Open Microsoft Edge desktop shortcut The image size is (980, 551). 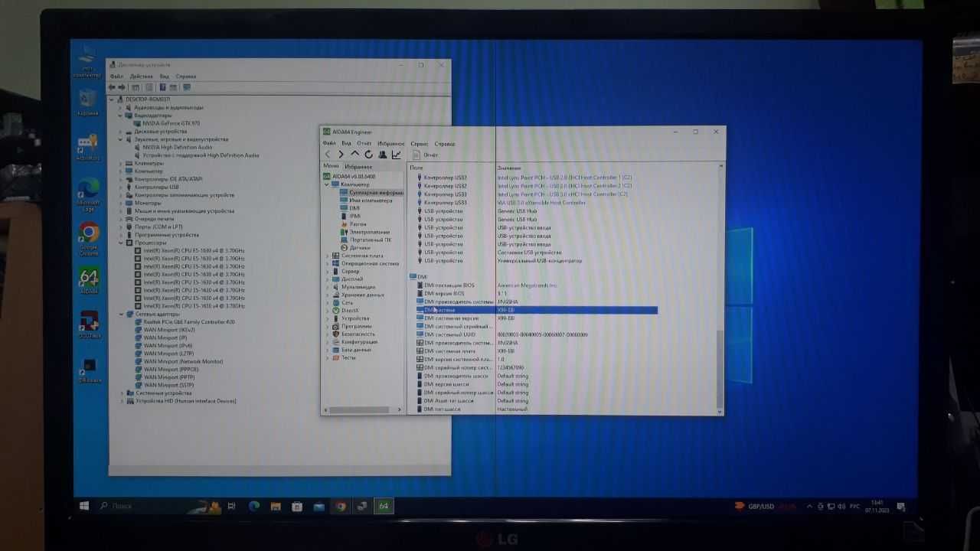[88, 194]
